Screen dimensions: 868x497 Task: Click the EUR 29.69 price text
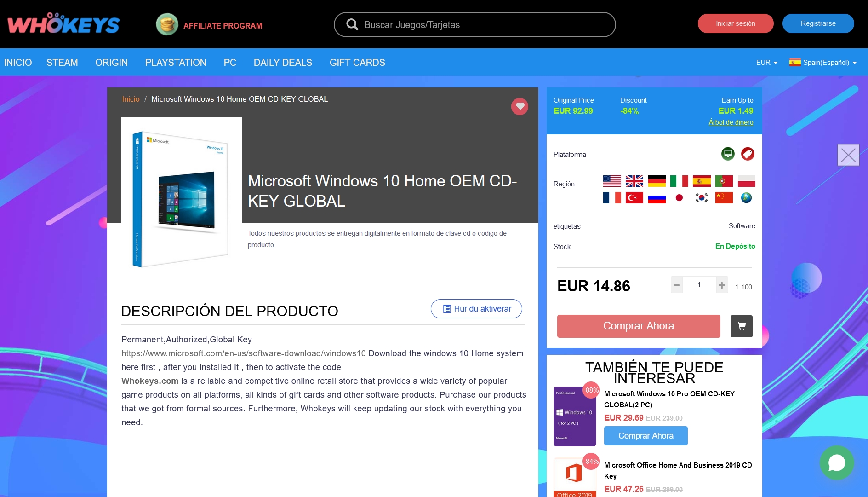(x=624, y=418)
